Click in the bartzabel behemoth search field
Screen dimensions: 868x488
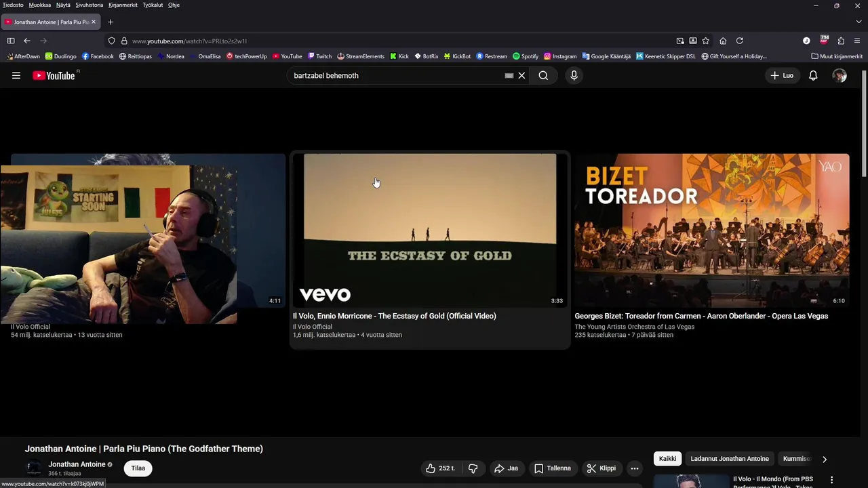click(x=397, y=76)
